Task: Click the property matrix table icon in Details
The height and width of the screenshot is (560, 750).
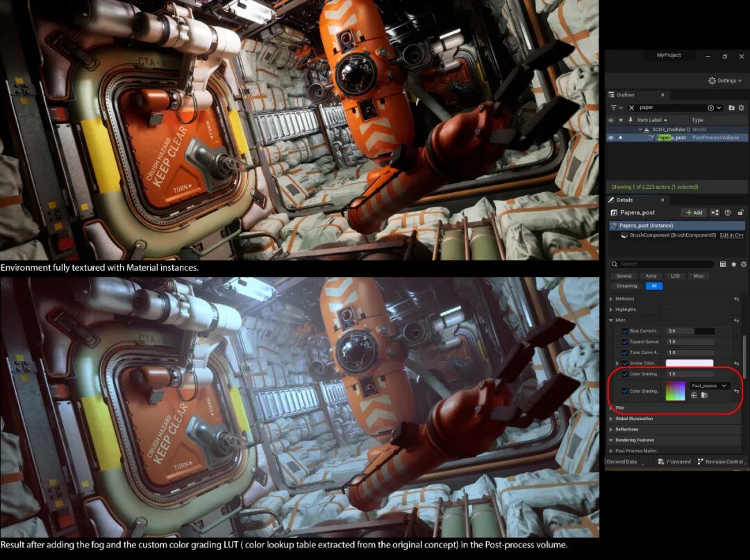Action: click(723, 264)
